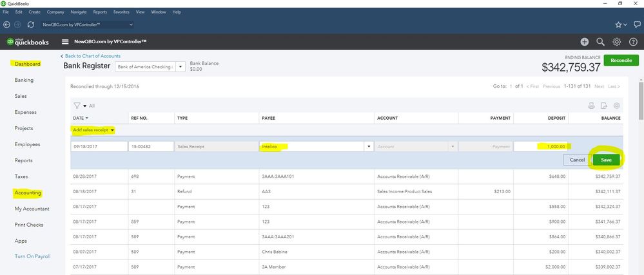Open the company selector dropdown in toolbar
644x275 pixels.
(x=88, y=24)
